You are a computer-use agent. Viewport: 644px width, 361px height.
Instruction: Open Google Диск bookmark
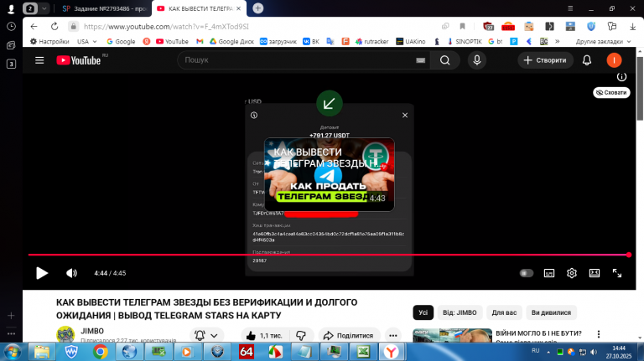(231, 41)
